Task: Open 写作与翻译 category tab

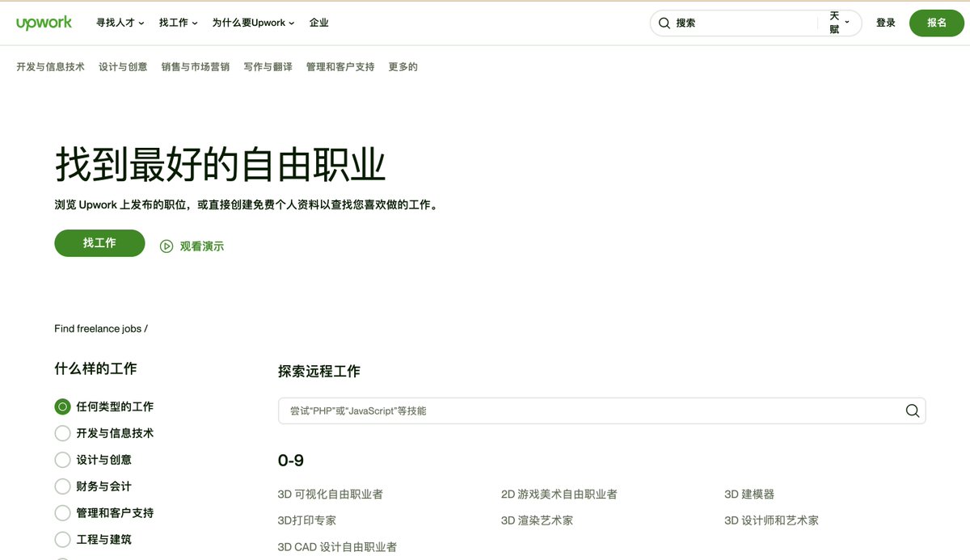Action: point(268,67)
